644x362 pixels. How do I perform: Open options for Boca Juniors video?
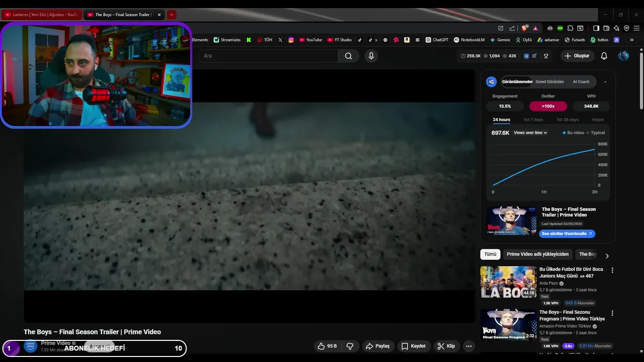(x=612, y=270)
